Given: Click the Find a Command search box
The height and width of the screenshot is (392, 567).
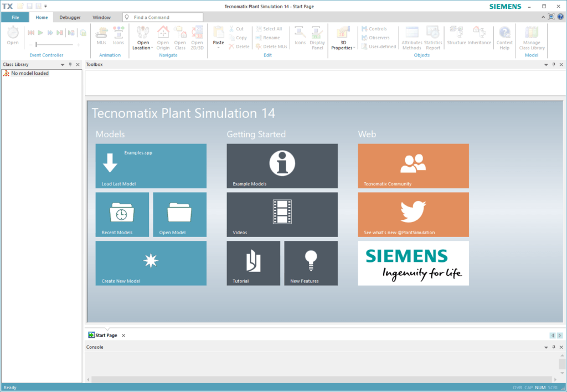Looking at the screenshot, I should (x=163, y=17).
